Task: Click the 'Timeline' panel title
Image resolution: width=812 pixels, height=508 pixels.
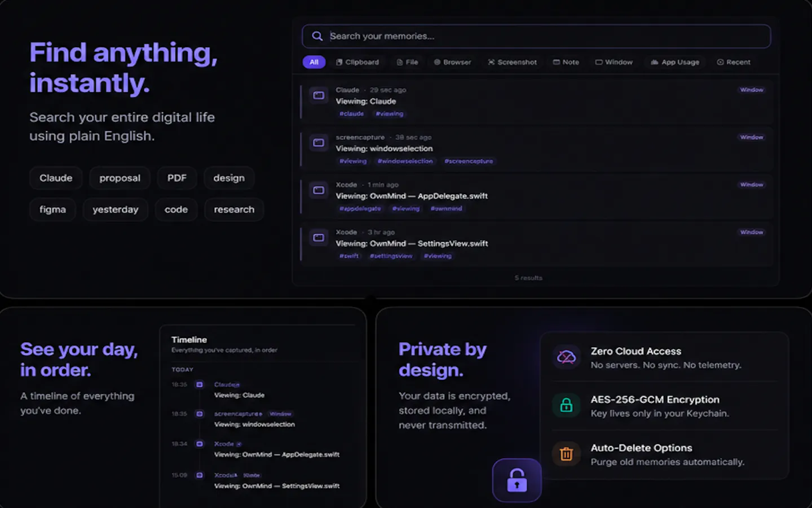Action: (189, 340)
